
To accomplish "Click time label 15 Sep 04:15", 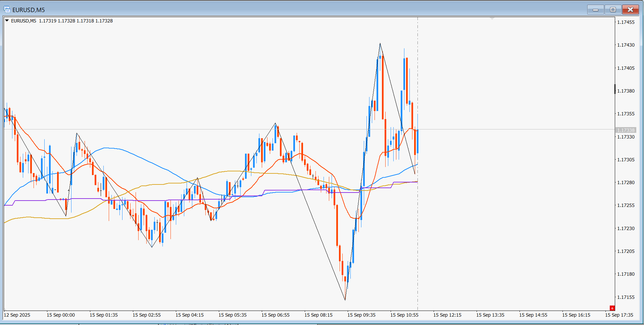I will (190, 315).
